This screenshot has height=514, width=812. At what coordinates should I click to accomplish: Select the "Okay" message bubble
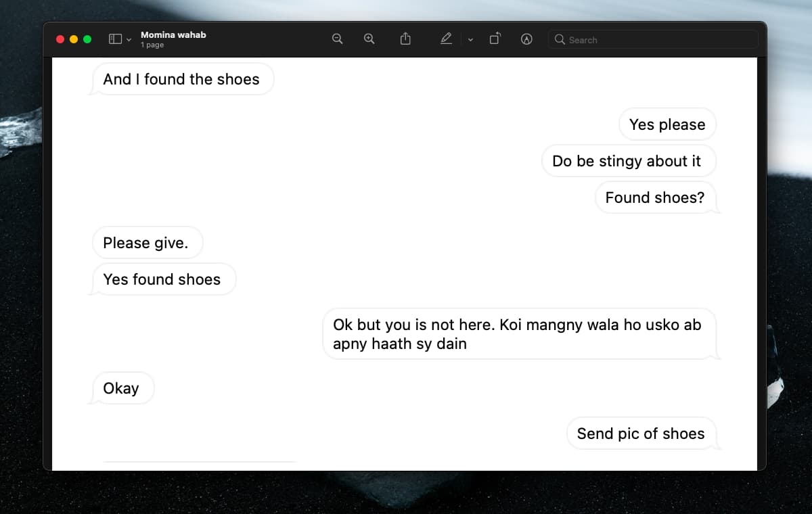[x=121, y=388]
